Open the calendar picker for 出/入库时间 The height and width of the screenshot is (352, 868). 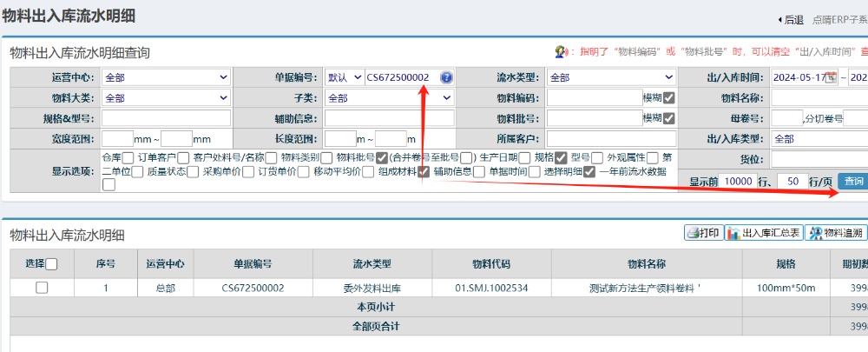click(x=830, y=77)
